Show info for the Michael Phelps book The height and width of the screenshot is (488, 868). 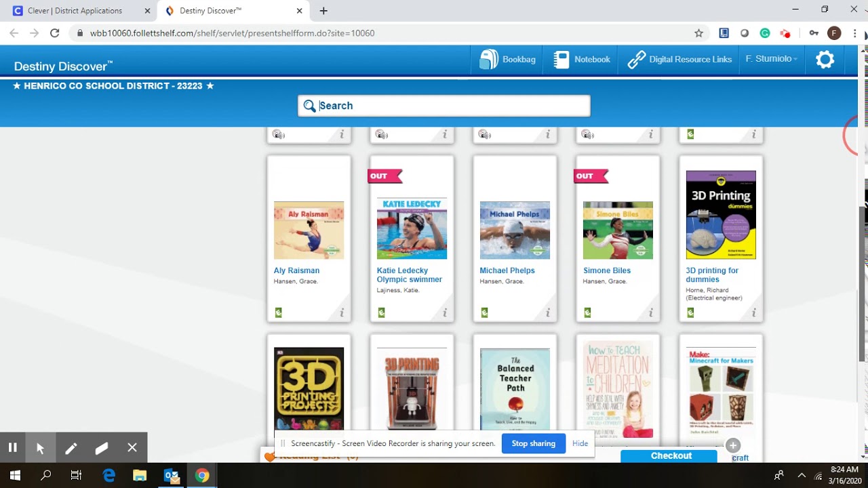pyautogui.click(x=548, y=312)
